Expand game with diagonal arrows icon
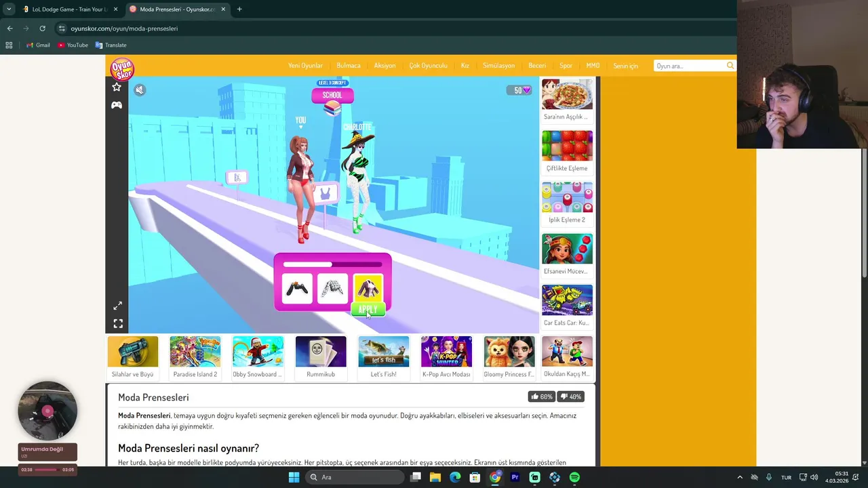The image size is (868, 488). pos(118,306)
